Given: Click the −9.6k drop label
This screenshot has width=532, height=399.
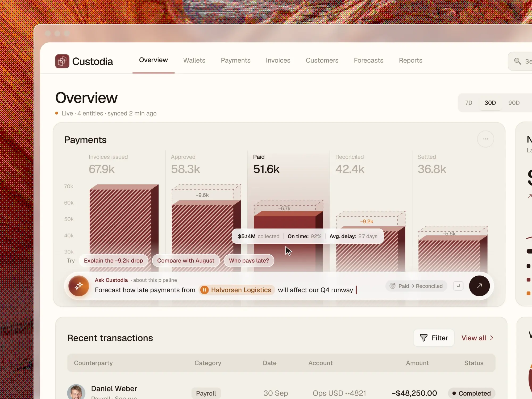Looking at the screenshot, I should 202,195.
